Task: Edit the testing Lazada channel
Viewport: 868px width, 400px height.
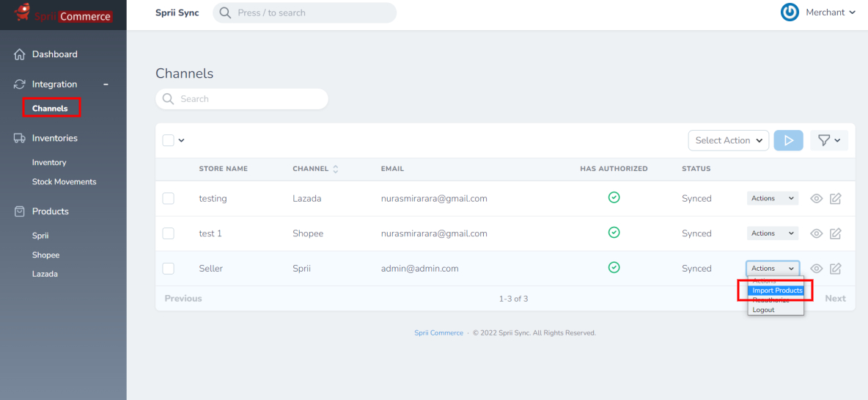Action: 835,198
